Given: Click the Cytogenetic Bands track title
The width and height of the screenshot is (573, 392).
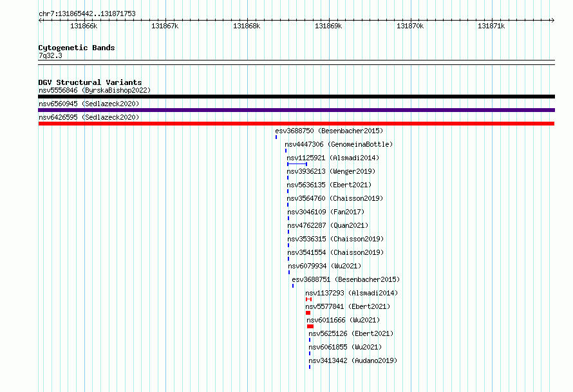Looking at the screenshot, I should point(77,48).
